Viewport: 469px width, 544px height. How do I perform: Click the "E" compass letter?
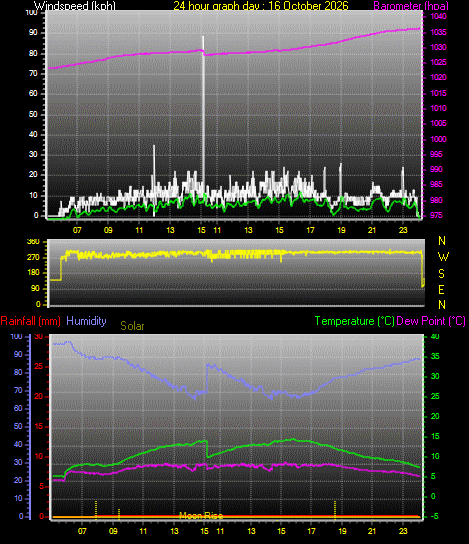(441, 290)
